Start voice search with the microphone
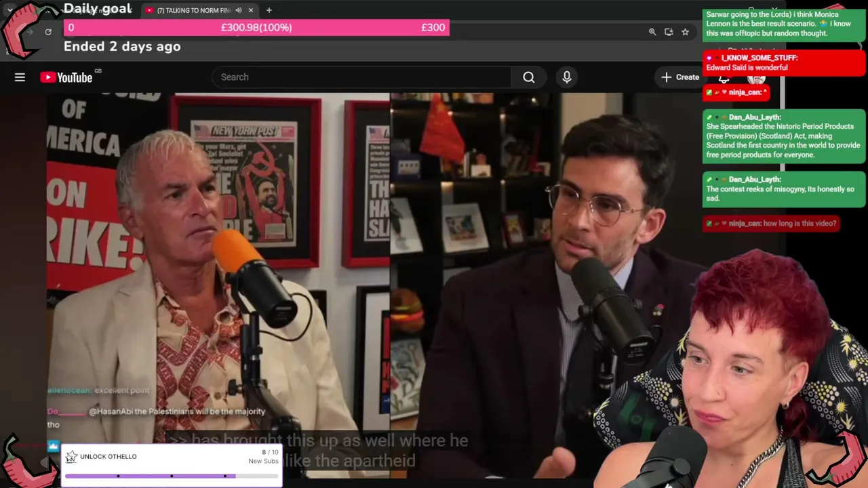The image size is (868, 488). coord(567,77)
